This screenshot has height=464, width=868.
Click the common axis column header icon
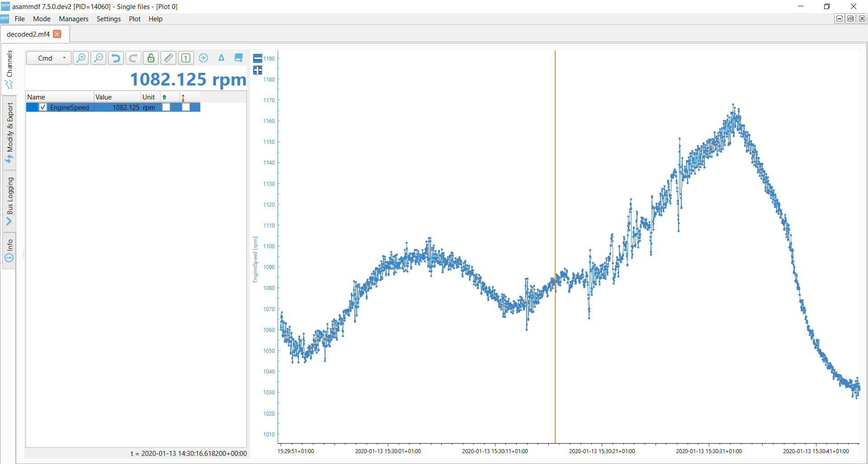click(x=165, y=97)
